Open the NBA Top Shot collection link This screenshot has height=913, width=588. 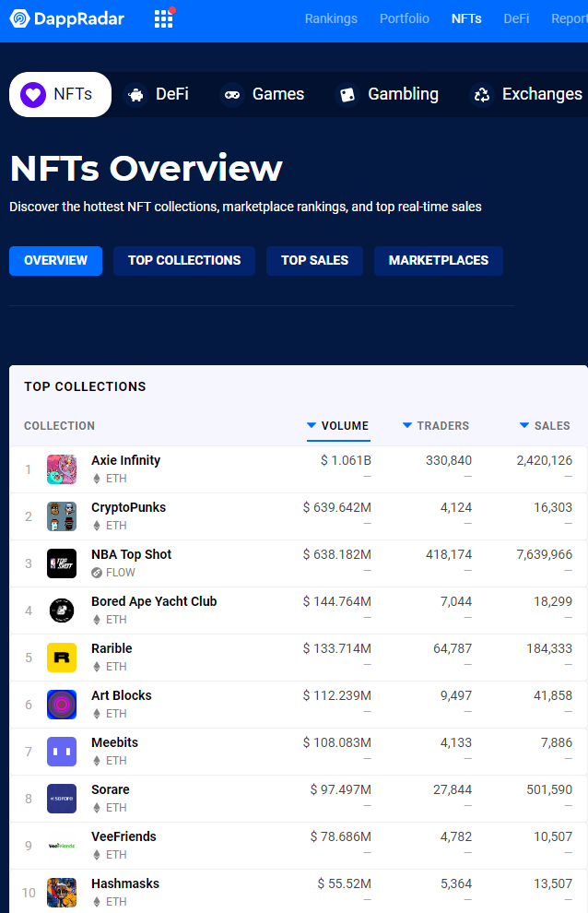point(132,554)
